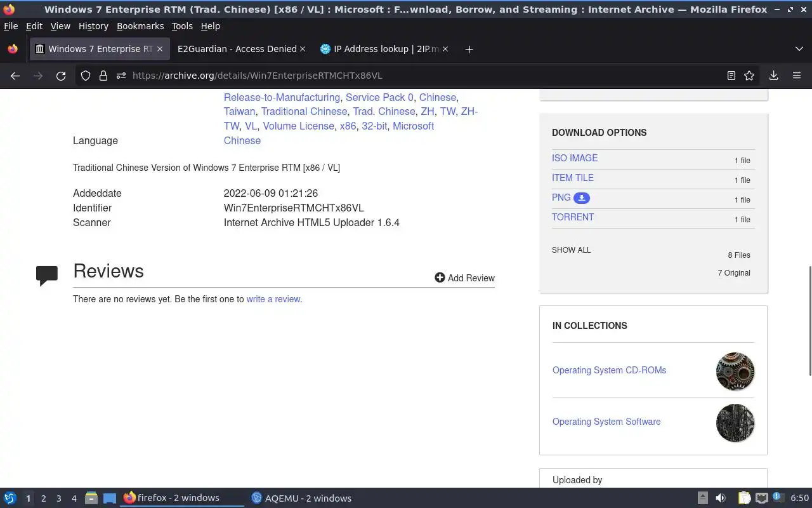Image resolution: width=812 pixels, height=508 pixels.
Task: Bookmark this page with star icon
Action: pos(749,76)
